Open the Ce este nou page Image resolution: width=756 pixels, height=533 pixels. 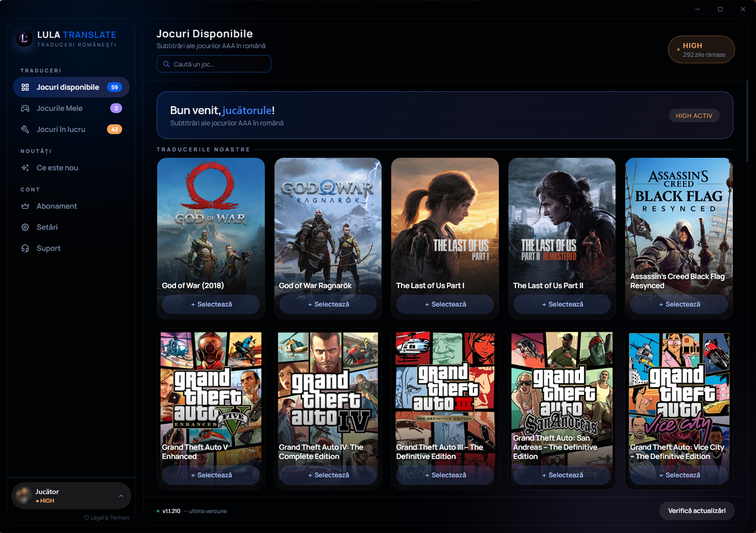(71, 168)
